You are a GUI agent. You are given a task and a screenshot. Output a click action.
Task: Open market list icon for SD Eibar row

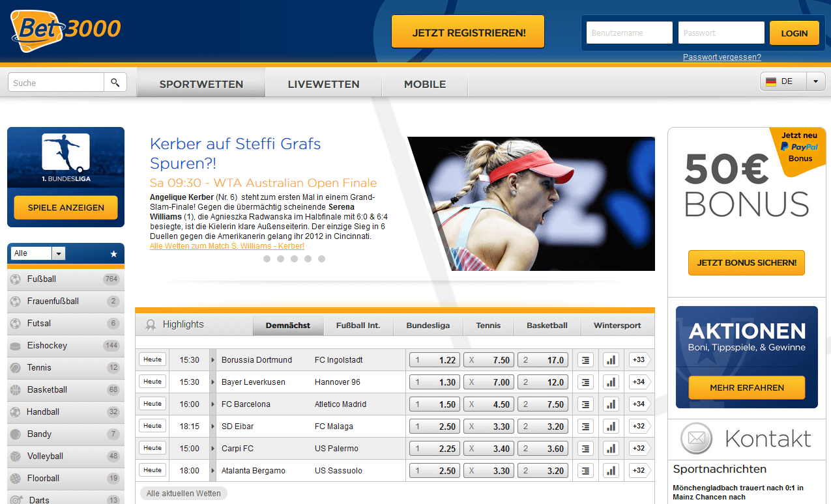click(585, 426)
